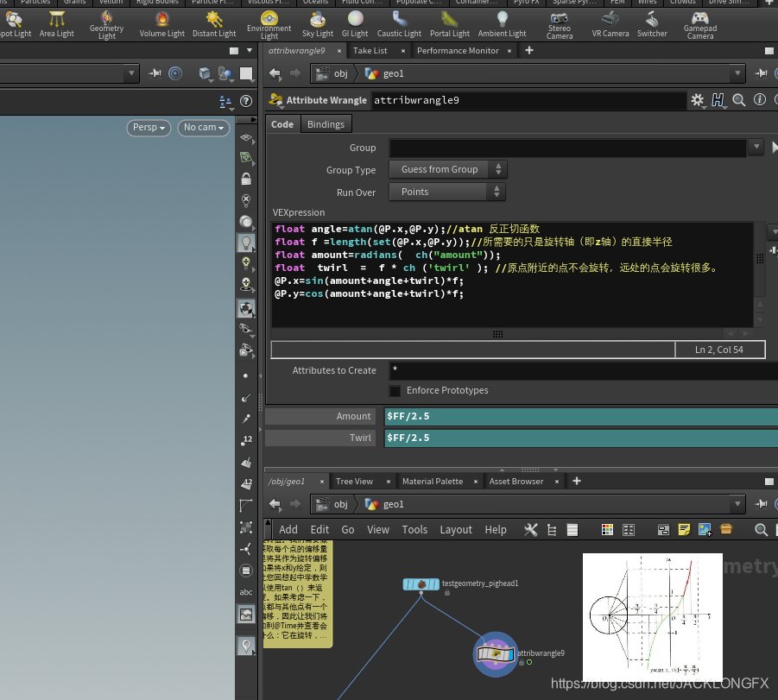Screen dimensions: 778x700
Task: Expand network pane path dropdown arrow
Action: click(x=737, y=504)
